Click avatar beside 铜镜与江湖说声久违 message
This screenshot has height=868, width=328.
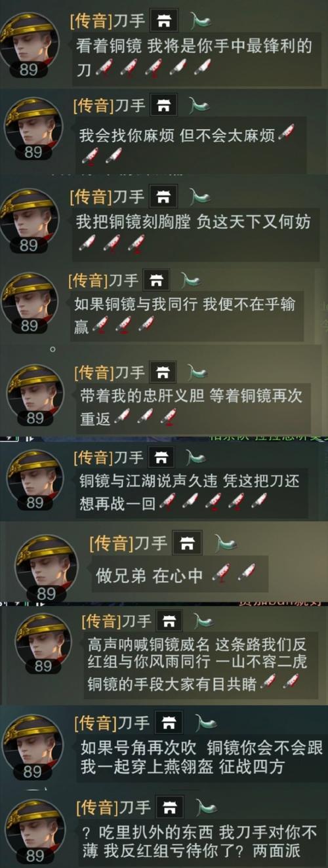pyautogui.click(x=34, y=482)
